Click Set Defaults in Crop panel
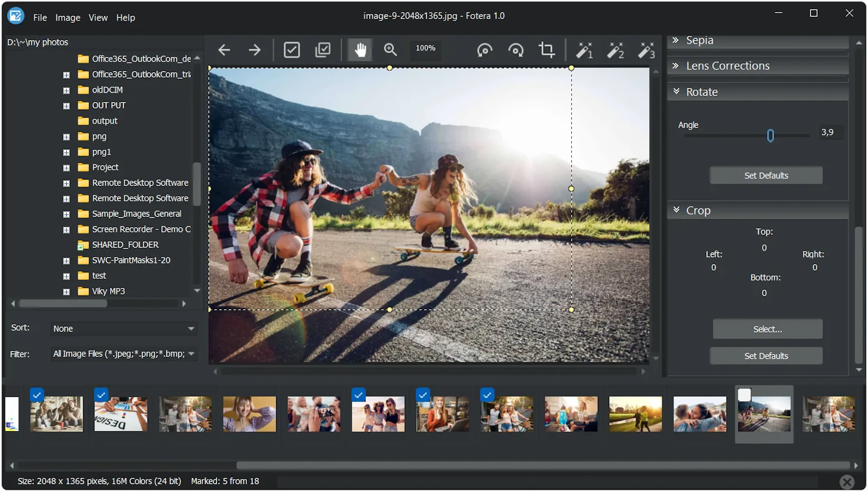This screenshot has width=868, height=493. coord(766,356)
